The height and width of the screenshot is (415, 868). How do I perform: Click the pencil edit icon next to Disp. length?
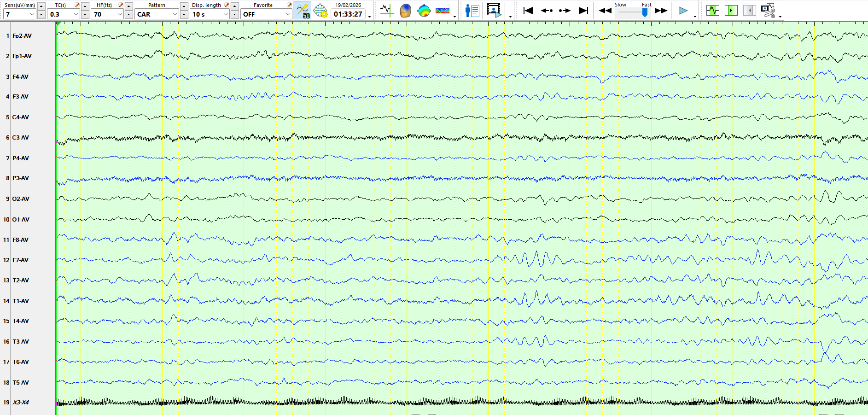(x=227, y=5)
